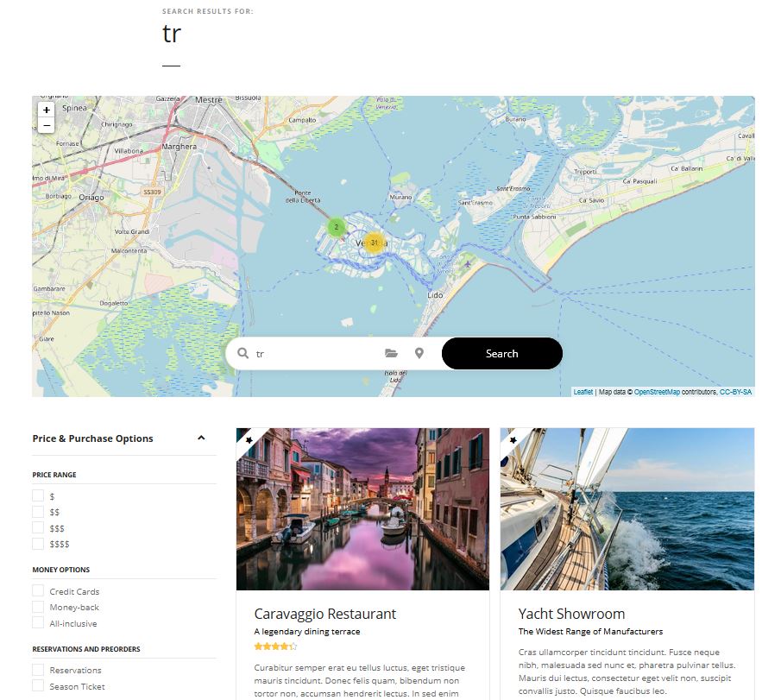Click the featured star badge on Yacht Showroom

pos(513,440)
